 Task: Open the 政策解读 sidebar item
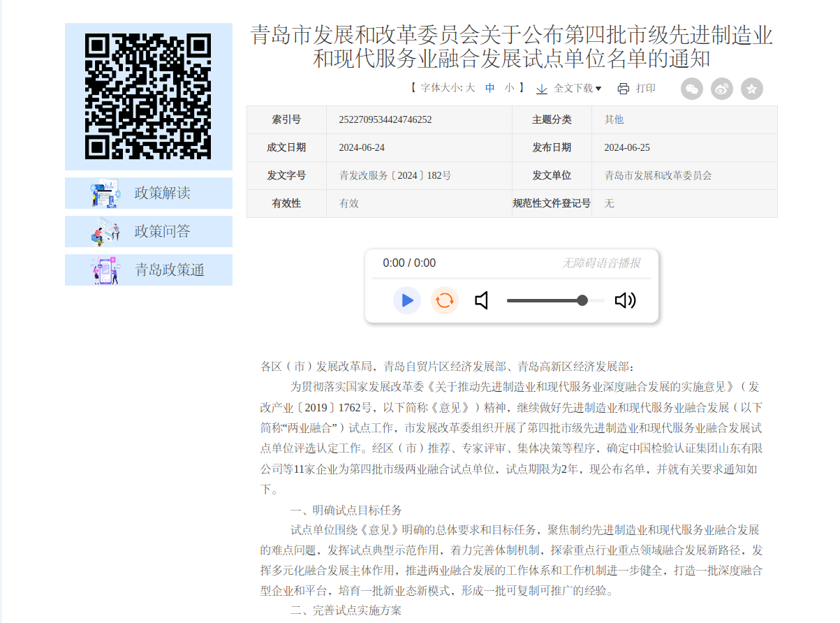click(x=149, y=193)
